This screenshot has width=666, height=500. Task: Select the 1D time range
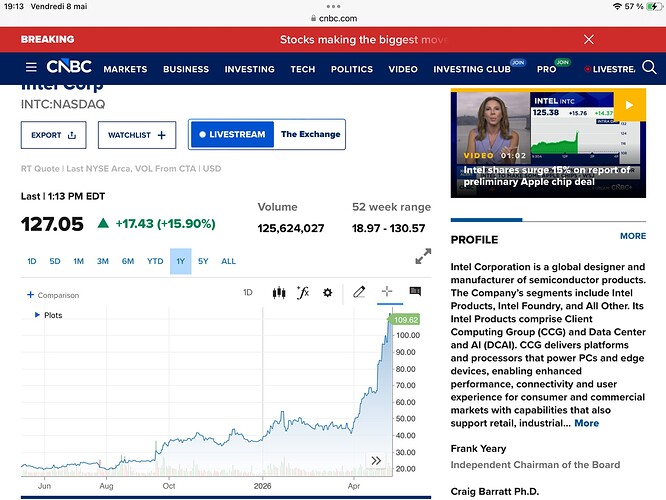(32, 261)
